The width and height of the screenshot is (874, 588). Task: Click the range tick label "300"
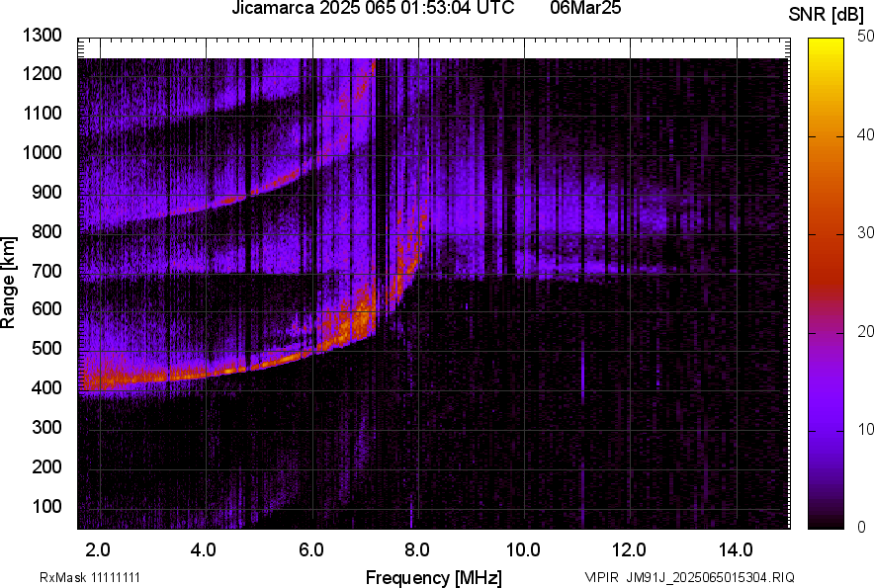click(46, 427)
